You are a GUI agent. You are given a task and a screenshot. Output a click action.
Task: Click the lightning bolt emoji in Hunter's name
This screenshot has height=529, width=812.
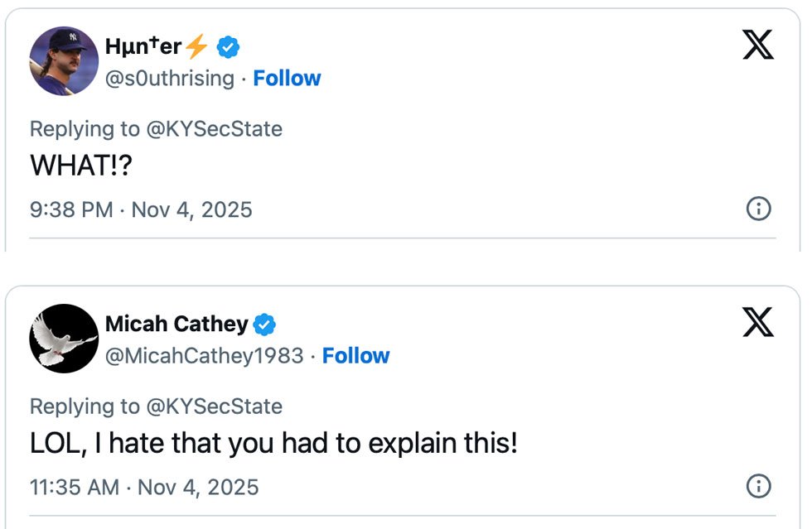point(196,48)
